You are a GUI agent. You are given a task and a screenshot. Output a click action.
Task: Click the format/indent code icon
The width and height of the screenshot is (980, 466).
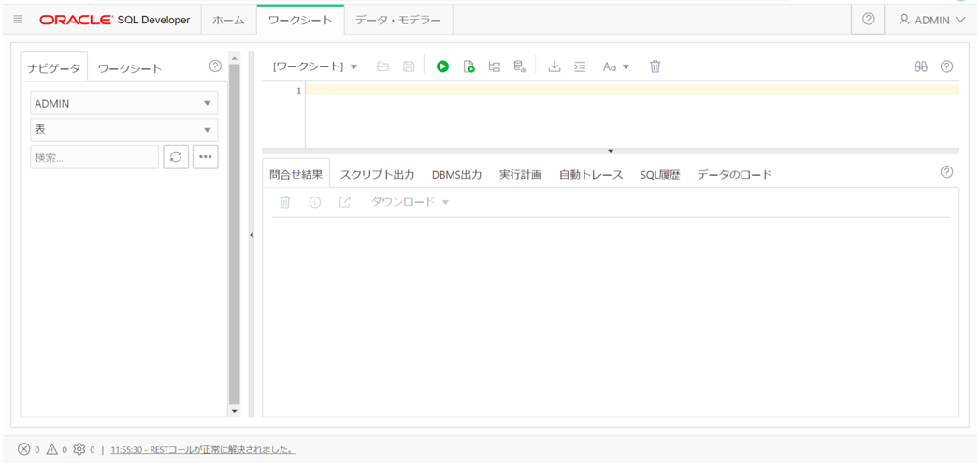580,66
